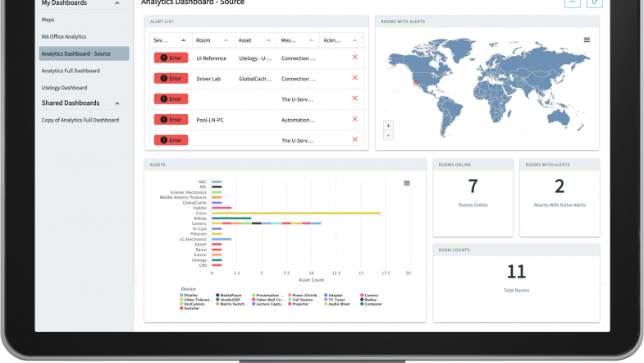Click the GlobalCach... asset cell

(255, 79)
